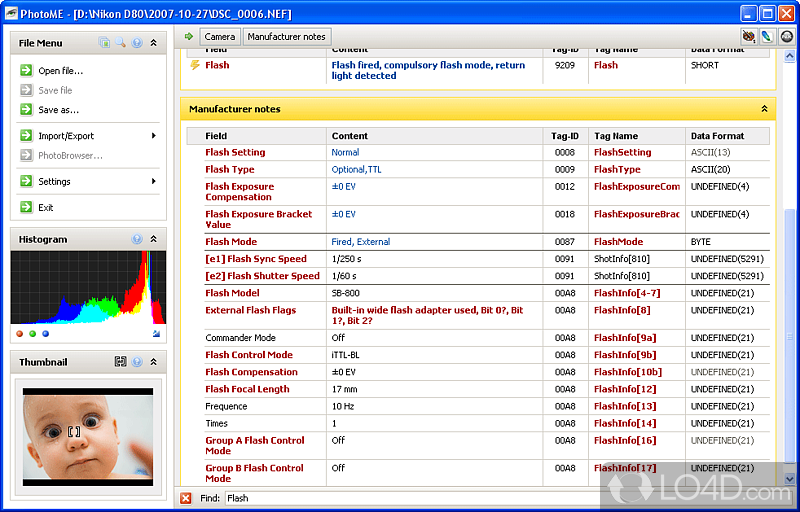
Task: Click the SB-800 flash model value
Action: coord(345,293)
